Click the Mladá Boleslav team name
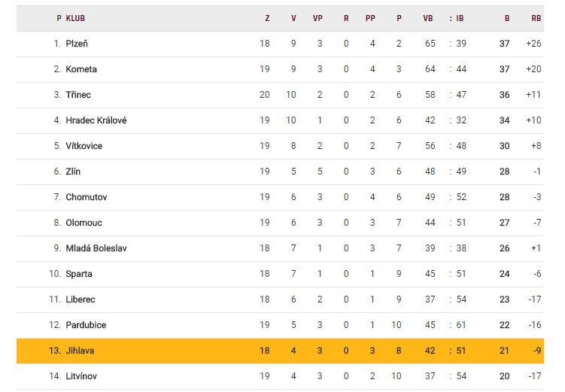This screenshot has height=392, width=565. (x=96, y=248)
